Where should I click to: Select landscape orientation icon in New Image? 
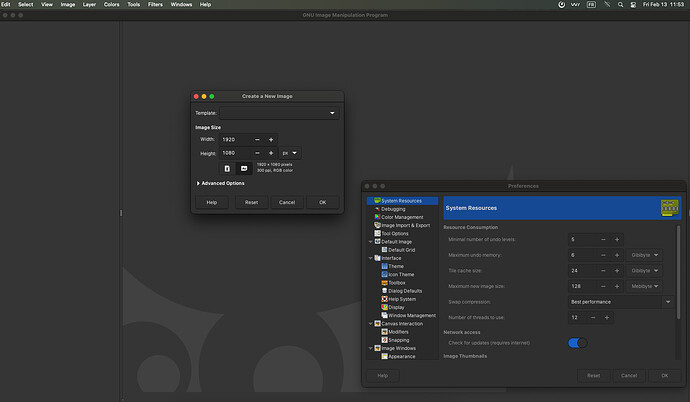(x=243, y=168)
